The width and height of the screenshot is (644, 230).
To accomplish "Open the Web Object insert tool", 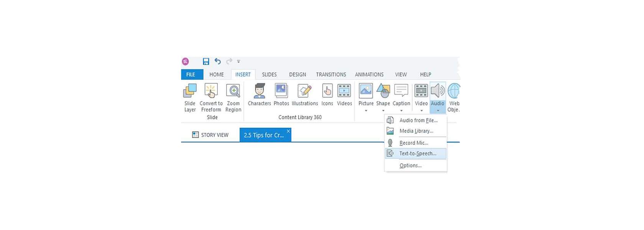I will coord(454,98).
